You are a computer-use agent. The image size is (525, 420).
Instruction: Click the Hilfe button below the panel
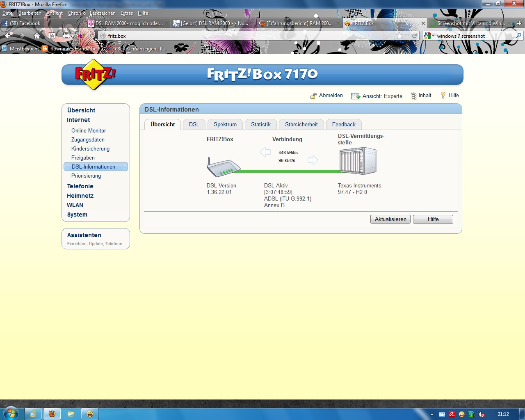coord(433,219)
